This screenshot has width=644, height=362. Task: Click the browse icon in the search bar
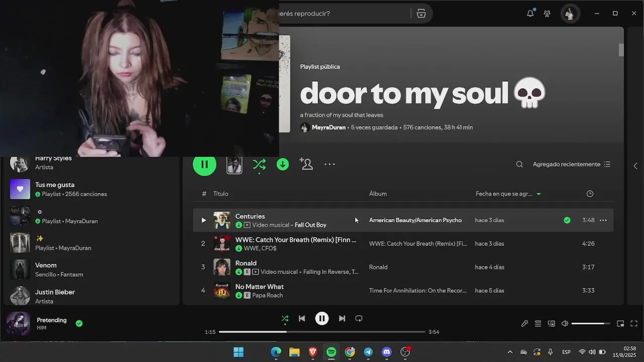pos(421,14)
